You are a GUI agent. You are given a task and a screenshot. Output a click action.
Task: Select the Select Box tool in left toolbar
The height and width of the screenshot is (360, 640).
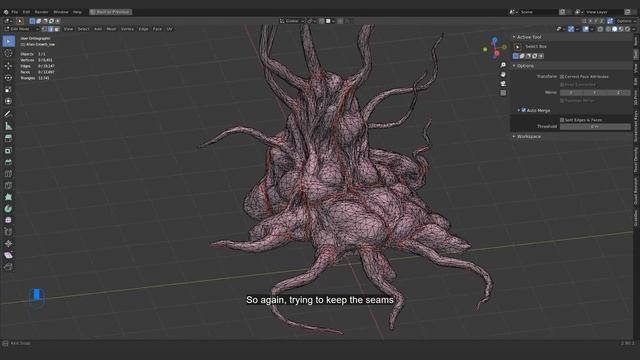[9, 41]
